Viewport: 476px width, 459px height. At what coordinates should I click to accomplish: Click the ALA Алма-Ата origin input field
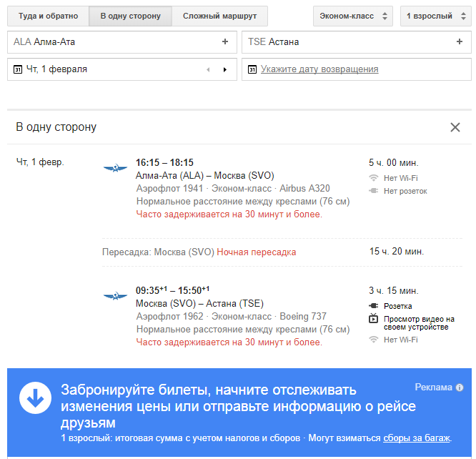tap(114, 42)
